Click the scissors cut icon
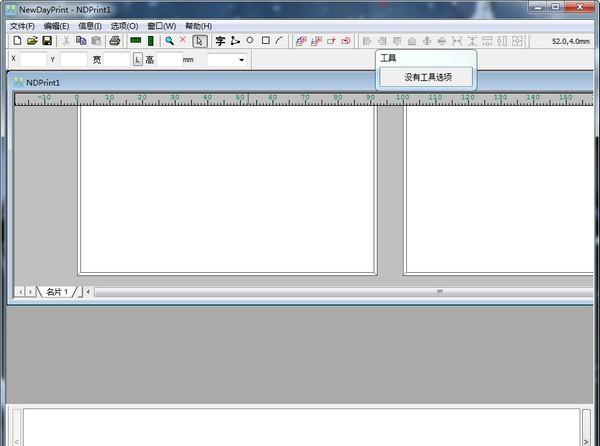 (66, 41)
